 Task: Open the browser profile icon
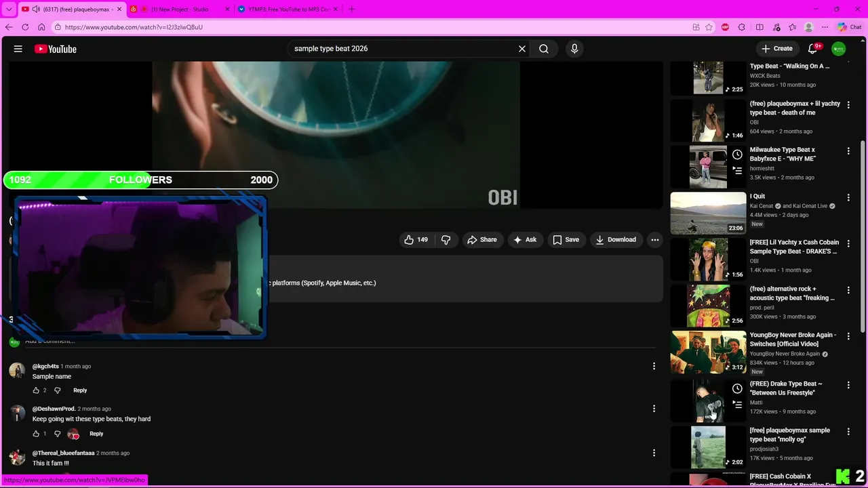[x=808, y=27]
